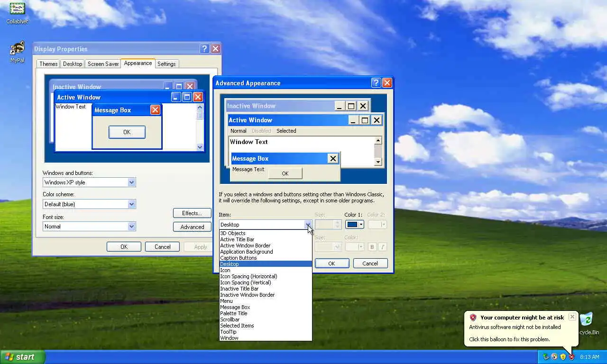Image resolution: width=607 pixels, height=364 pixels.
Task: Select Inactive Title Bar in the list
Action: pos(266,289)
